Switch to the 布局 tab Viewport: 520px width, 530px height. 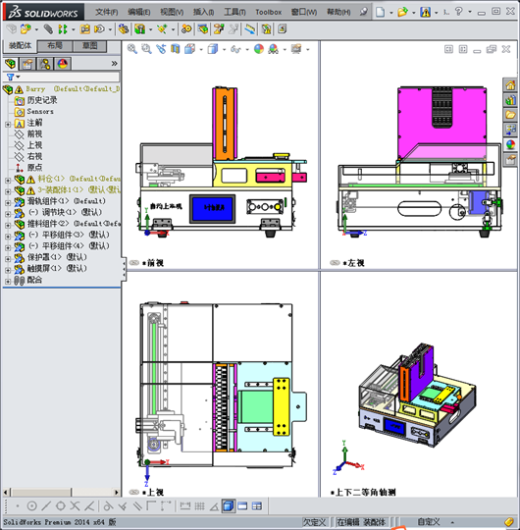pos(55,46)
